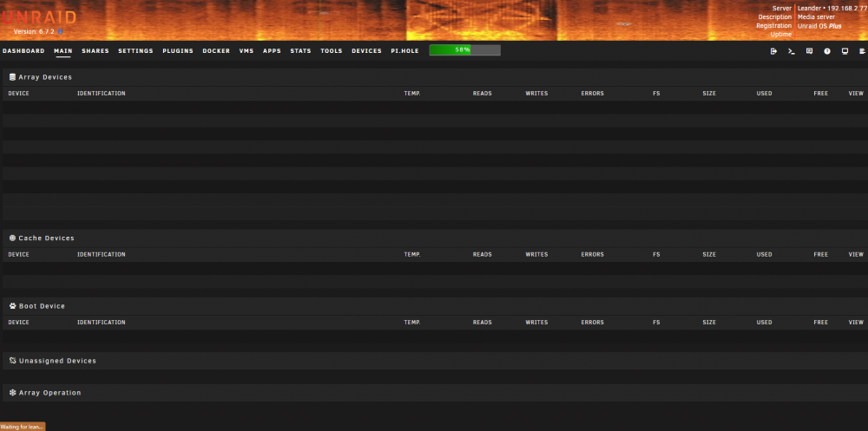Image resolution: width=868 pixels, height=431 pixels.
Task: Open the Docker tab
Action: tap(216, 51)
